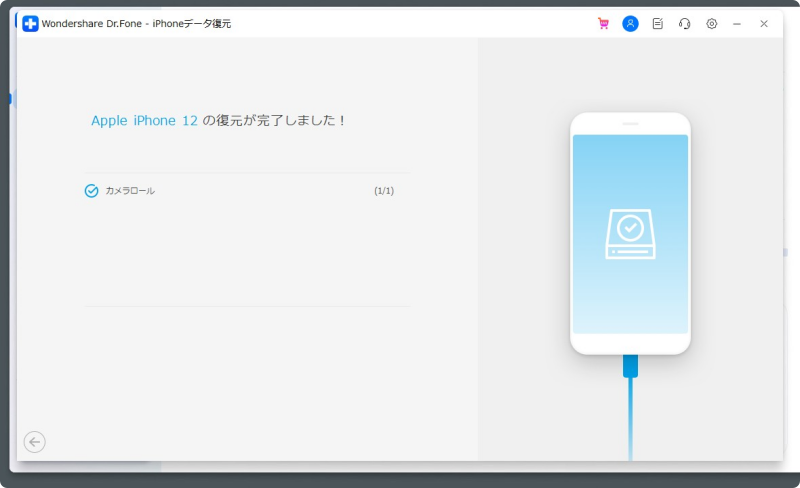Viewport: 800px width, 488px height.
Task: Click the Dr.Fone app logo
Action: [x=30, y=23]
